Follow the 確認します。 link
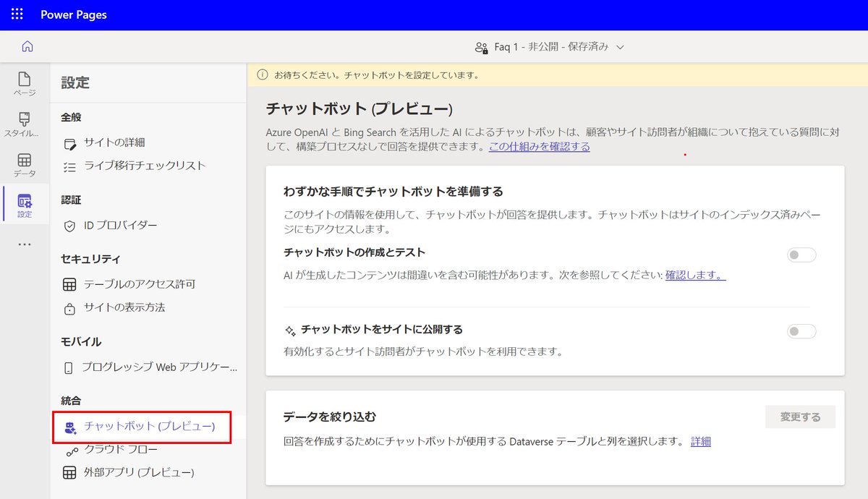 695,276
